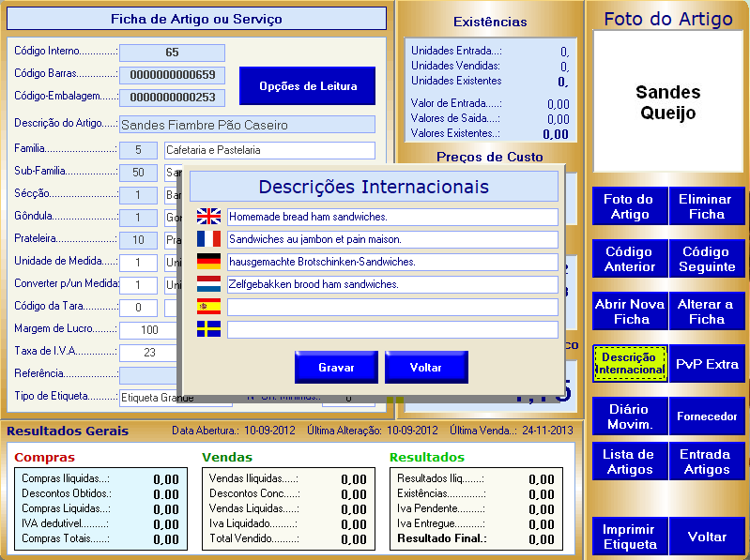The width and height of the screenshot is (750, 560).
Task: Click the German flag icon
Action: click(208, 262)
